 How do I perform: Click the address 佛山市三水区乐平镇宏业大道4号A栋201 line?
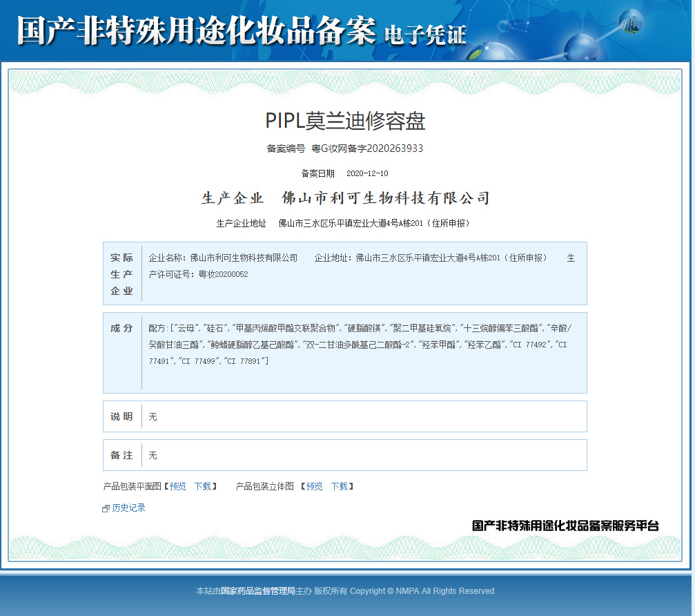click(x=373, y=223)
